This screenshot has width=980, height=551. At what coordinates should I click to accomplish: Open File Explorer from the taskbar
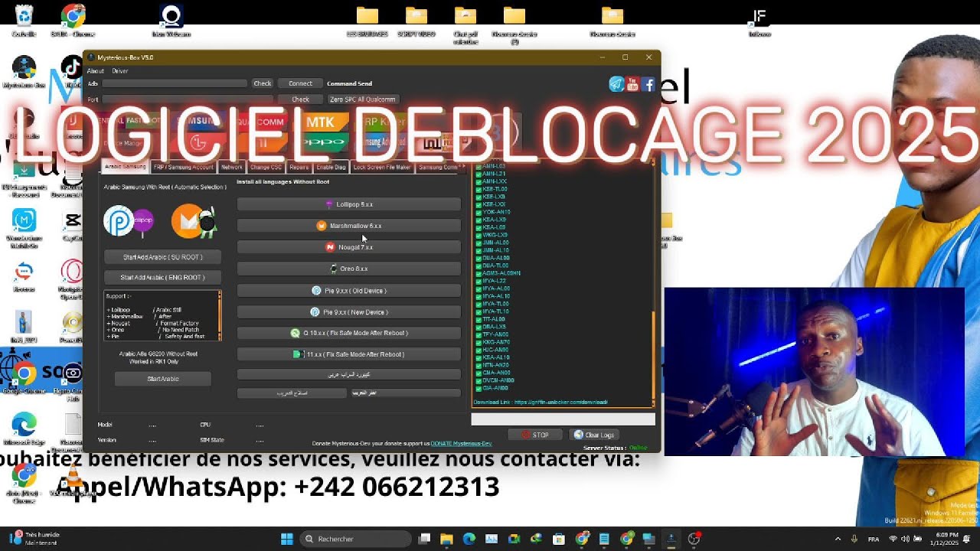(447, 539)
